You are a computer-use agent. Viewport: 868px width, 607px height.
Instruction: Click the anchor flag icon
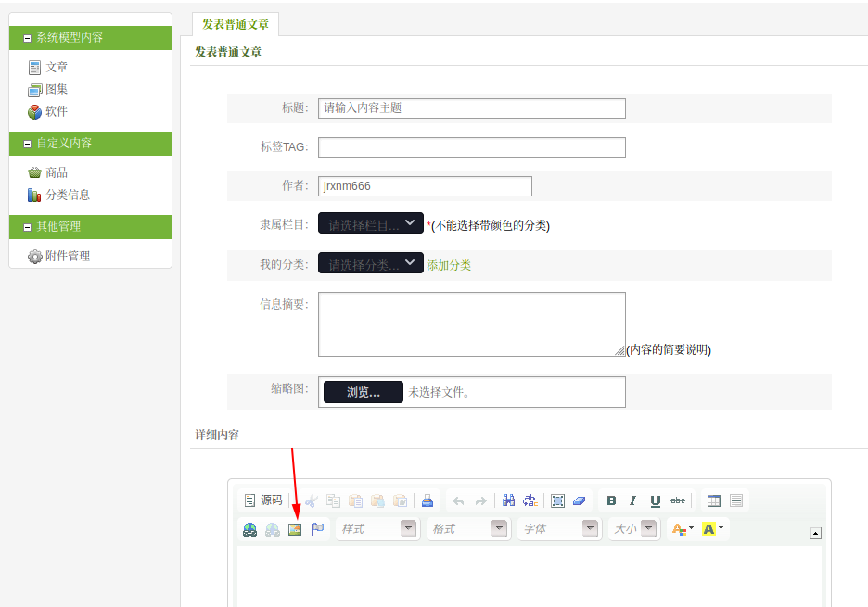317,529
